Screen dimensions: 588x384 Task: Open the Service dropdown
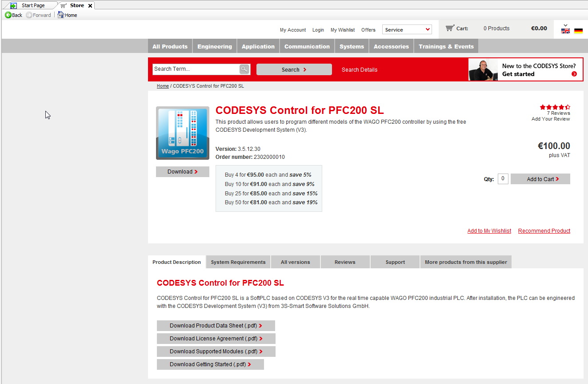pyautogui.click(x=407, y=30)
